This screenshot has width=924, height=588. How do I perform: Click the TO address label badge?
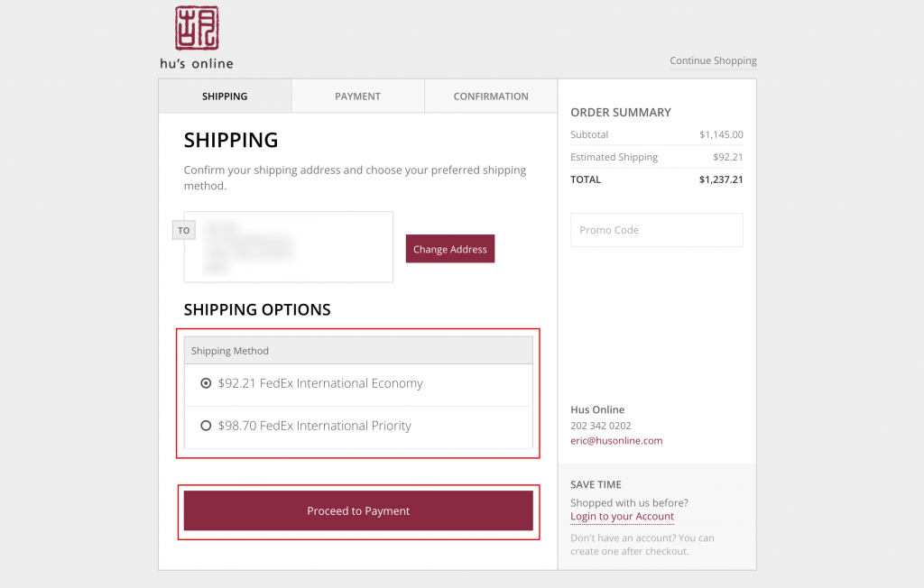click(184, 230)
